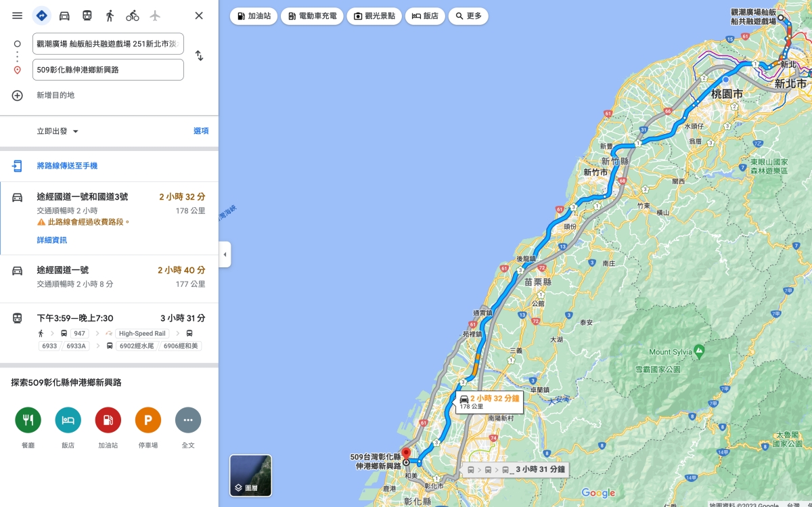
Task: Expand the 立即出發 departure time dropdown
Action: (58, 131)
